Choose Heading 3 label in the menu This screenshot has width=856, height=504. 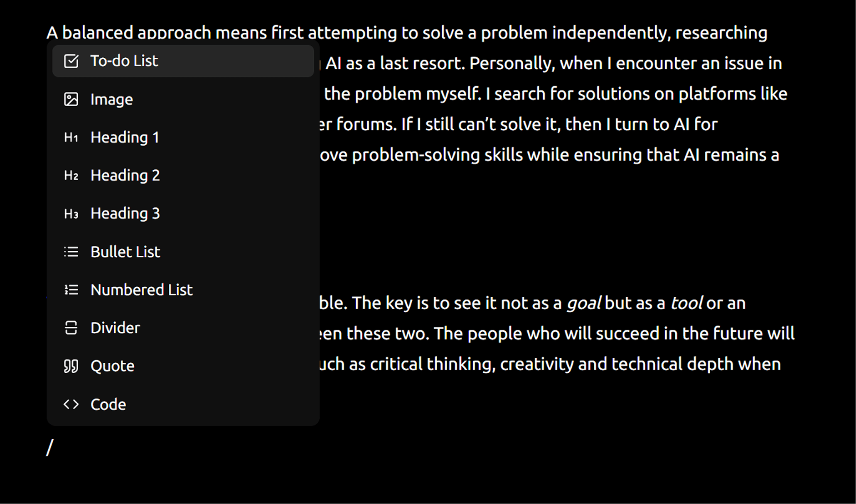pos(125,213)
